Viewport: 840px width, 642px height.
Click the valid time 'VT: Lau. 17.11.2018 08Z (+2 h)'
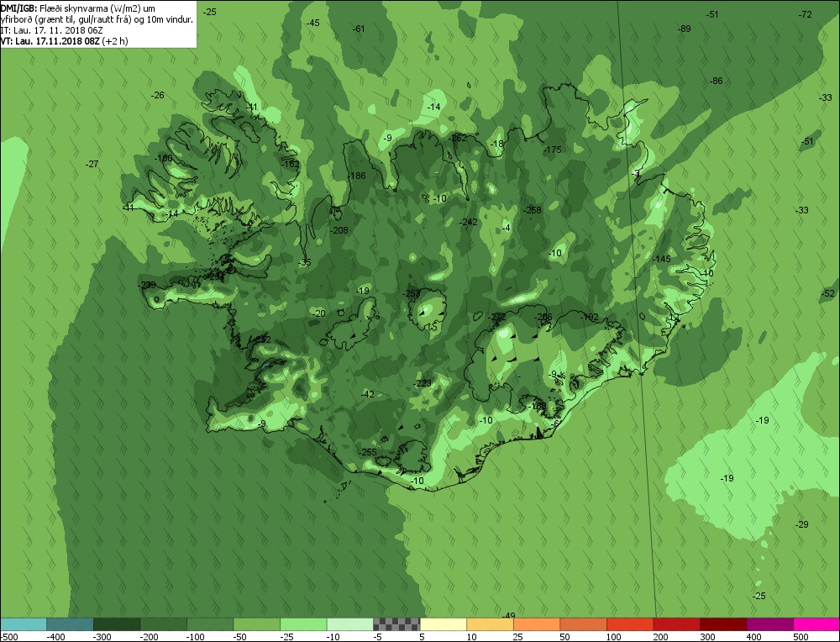point(65,41)
